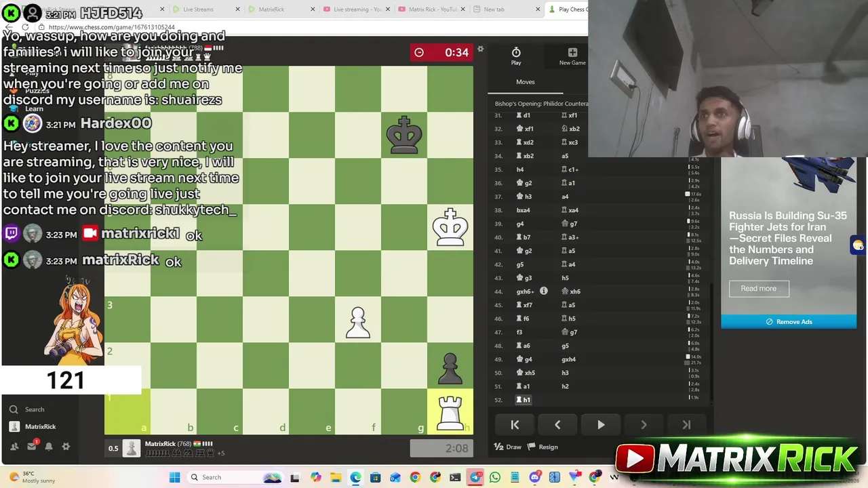Viewport: 868px width, 488px height.
Task: Click the Remove Ads button
Action: [789, 322]
